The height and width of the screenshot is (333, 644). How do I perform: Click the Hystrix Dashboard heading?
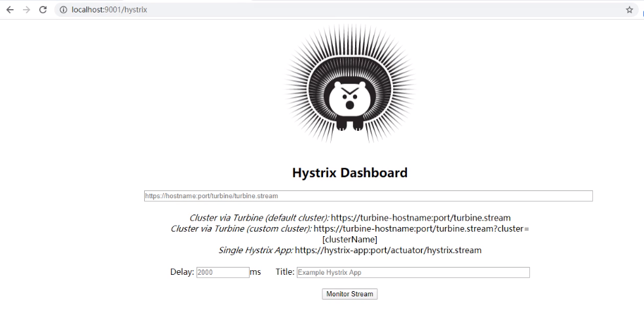click(x=350, y=173)
